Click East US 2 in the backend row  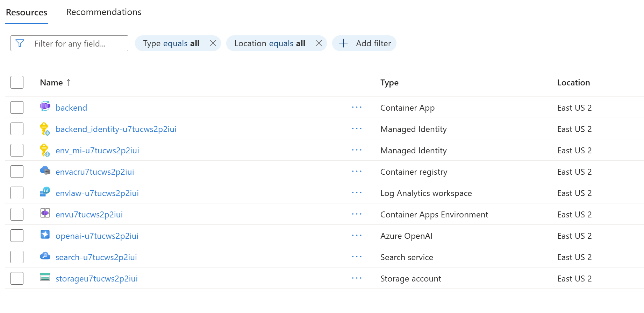[574, 108]
